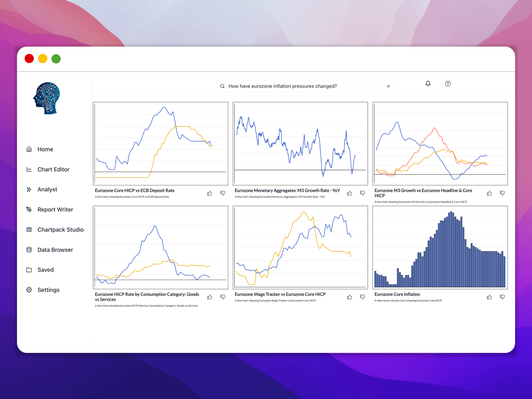Thumbs up the Eurozone Core Inflation chart
This screenshot has height=399, width=532.
pyautogui.click(x=489, y=297)
